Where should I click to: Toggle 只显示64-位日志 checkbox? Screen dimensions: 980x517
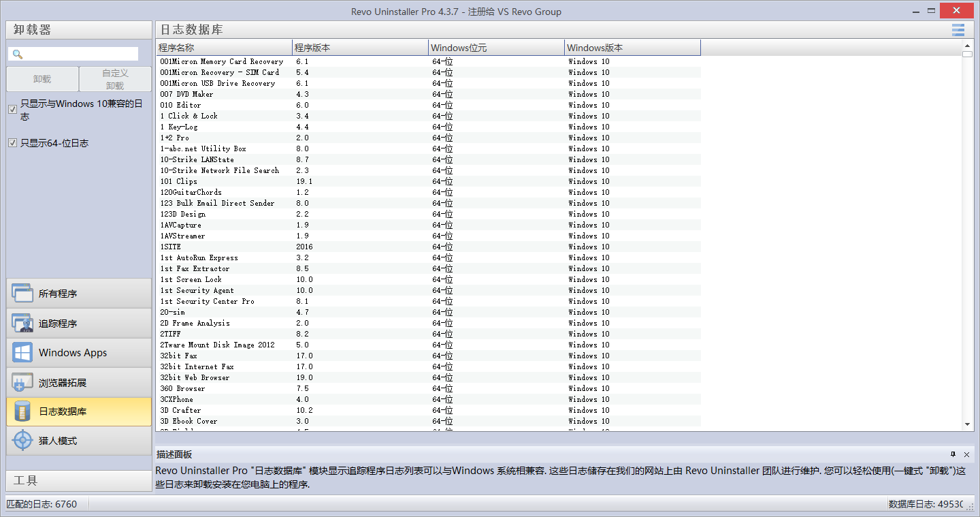12,143
